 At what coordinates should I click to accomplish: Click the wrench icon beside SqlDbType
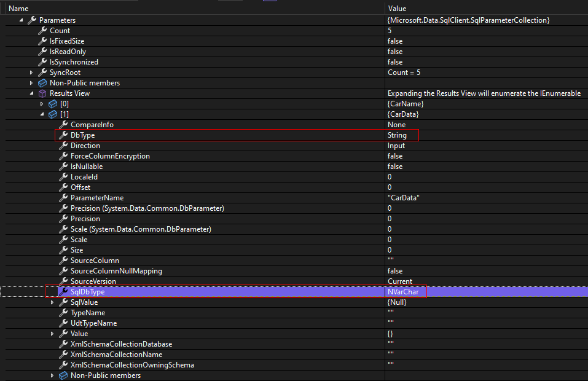point(63,291)
